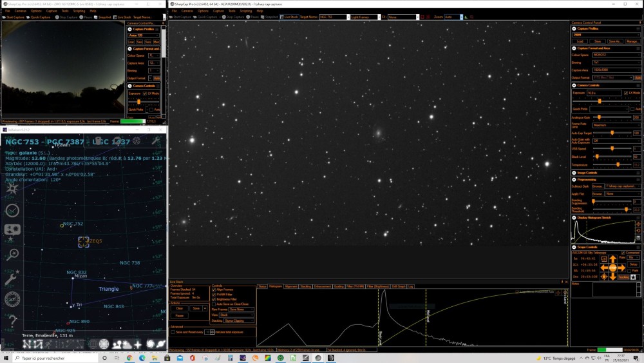This screenshot has width=644, height=363.
Task: Hit the orange STOP button in Scope Controls
Action: [613, 268]
